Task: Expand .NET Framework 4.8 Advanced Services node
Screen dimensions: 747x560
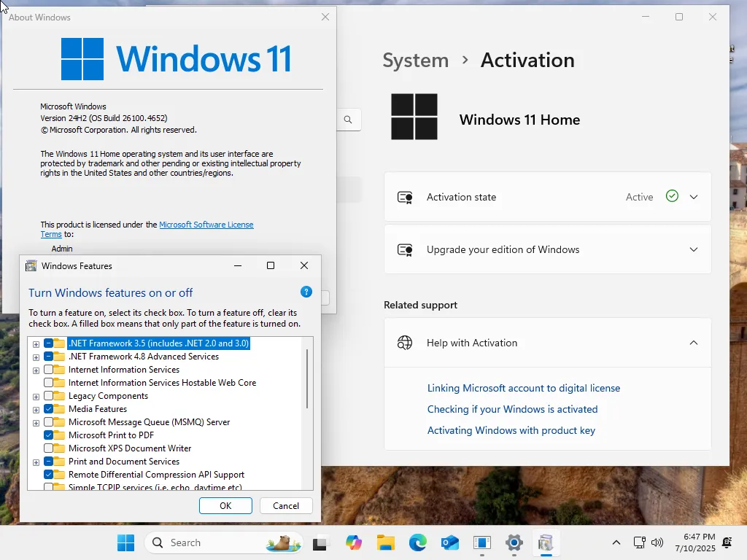Action: (36, 357)
